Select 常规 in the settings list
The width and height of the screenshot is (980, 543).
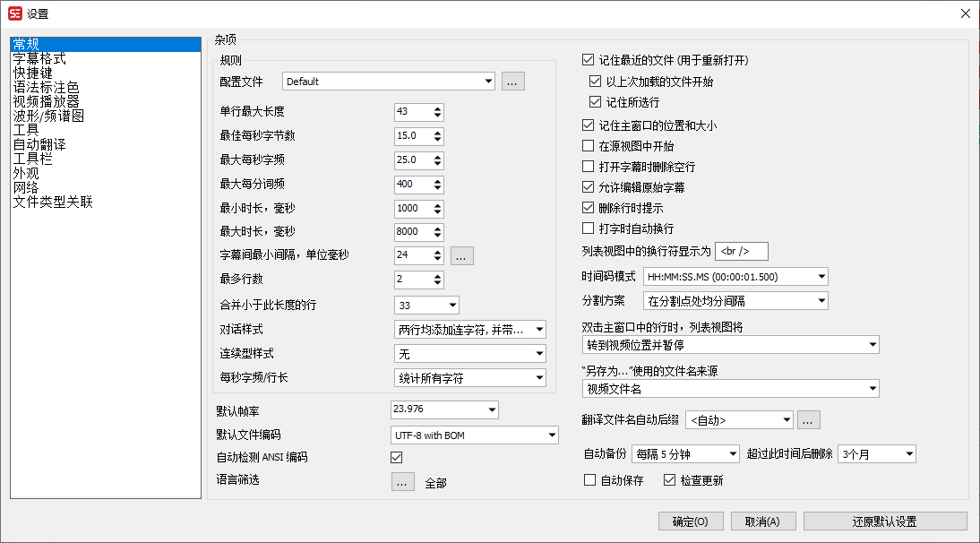(x=106, y=45)
